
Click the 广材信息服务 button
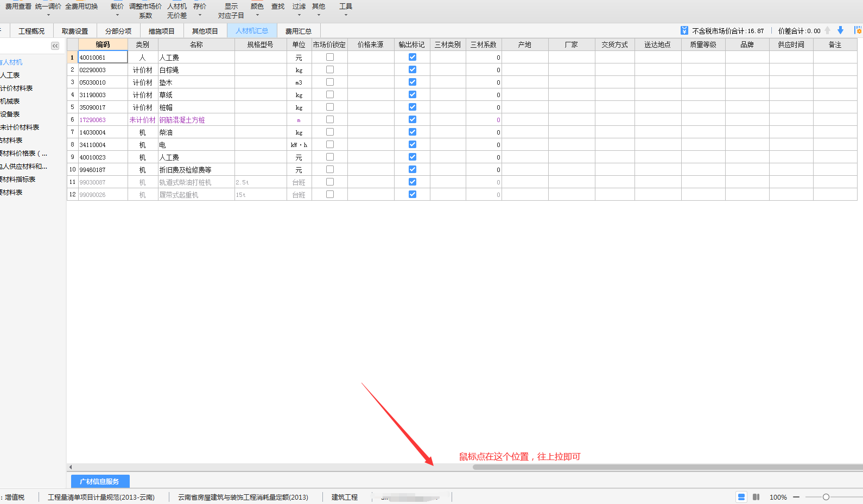coord(100,481)
